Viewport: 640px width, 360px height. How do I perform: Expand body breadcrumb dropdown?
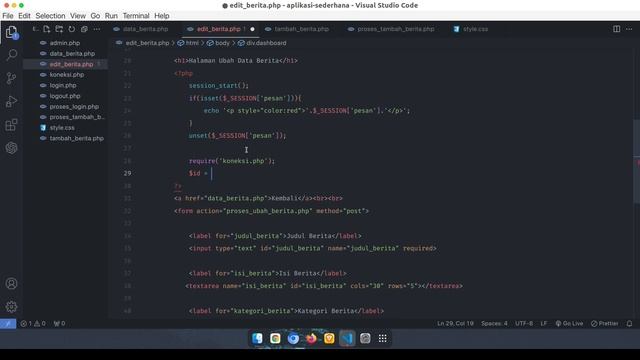tap(218, 43)
